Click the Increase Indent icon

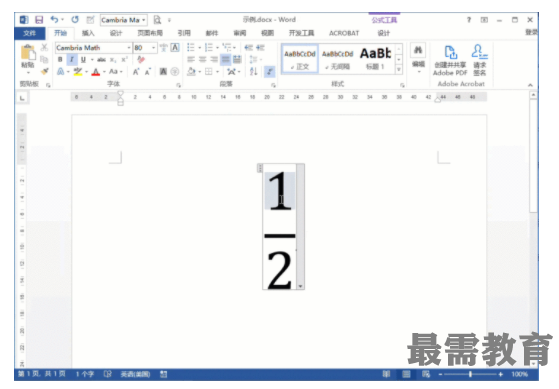click(260, 47)
